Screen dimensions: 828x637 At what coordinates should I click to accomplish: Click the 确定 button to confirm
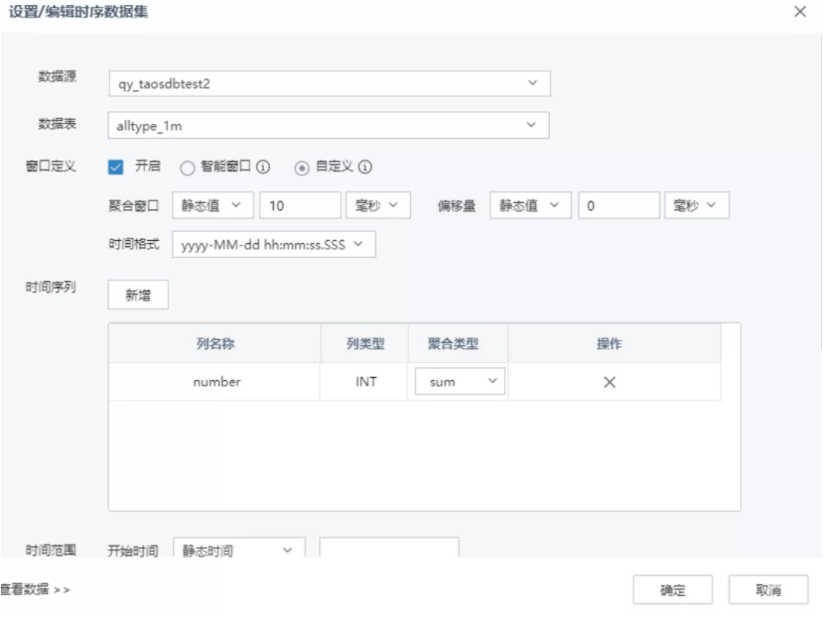click(673, 590)
